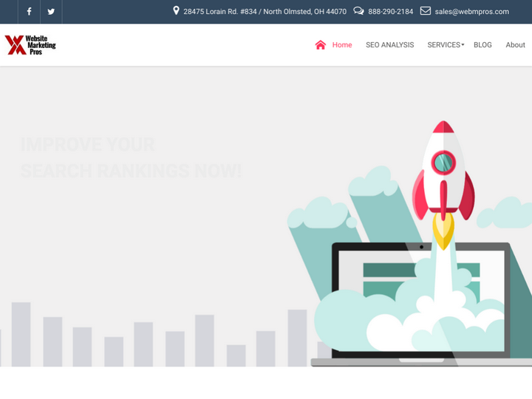Click the red house Home icon
The width and height of the screenshot is (532, 399).
321,45
